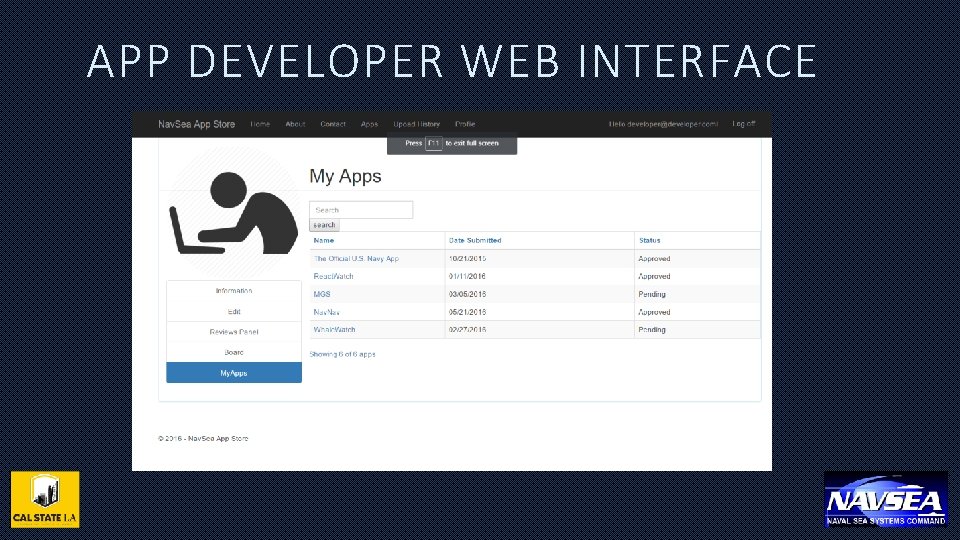Viewport: 960px width, 540px height.
Task: Click the Showing apps count text
Action: (x=342, y=354)
